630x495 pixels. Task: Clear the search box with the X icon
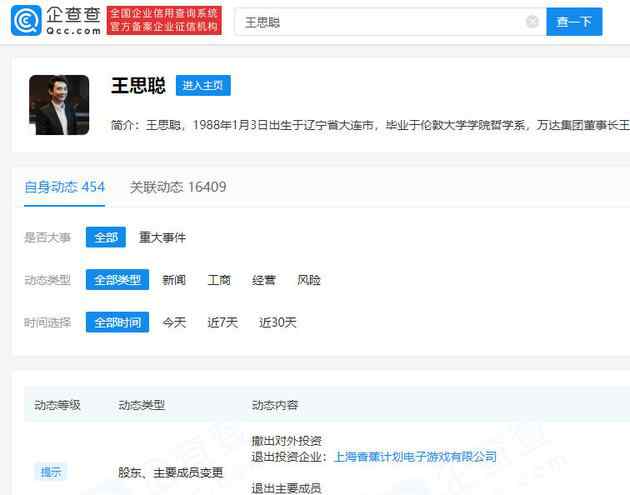[x=532, y=22]
